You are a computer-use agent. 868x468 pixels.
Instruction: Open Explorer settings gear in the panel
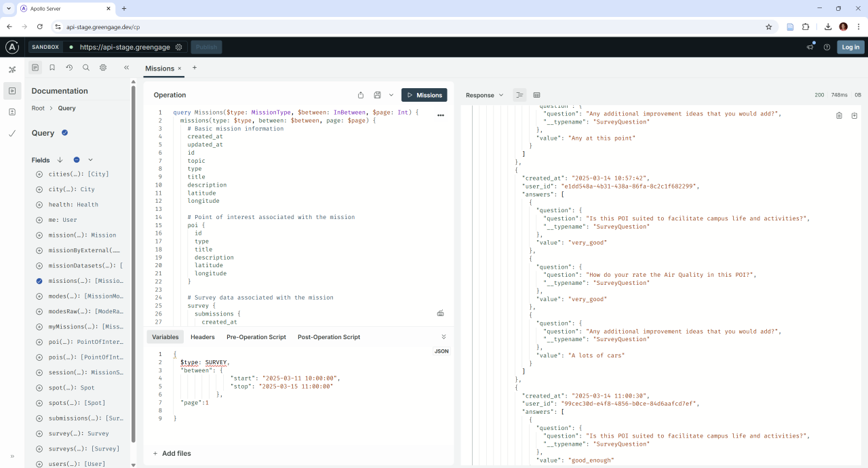tap(103, 68)
